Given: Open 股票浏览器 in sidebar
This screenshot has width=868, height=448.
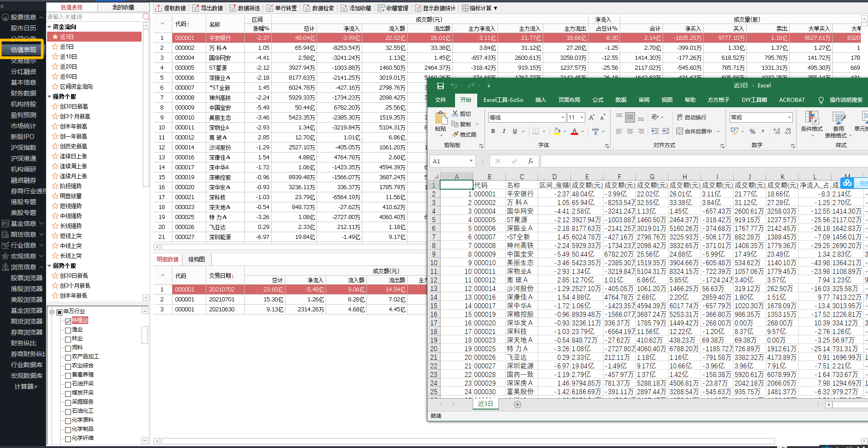Looking at the screenshot, I should click(27, 278).
